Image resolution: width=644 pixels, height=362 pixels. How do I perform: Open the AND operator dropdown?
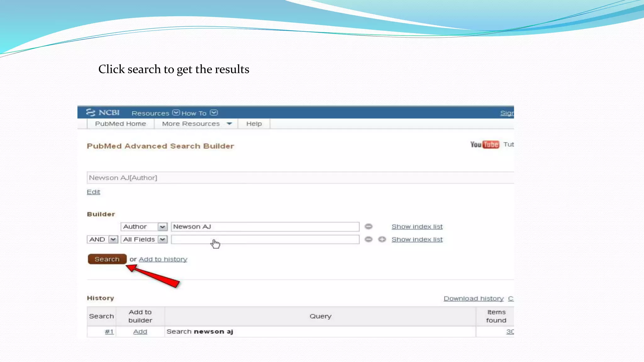coord(113,239)
